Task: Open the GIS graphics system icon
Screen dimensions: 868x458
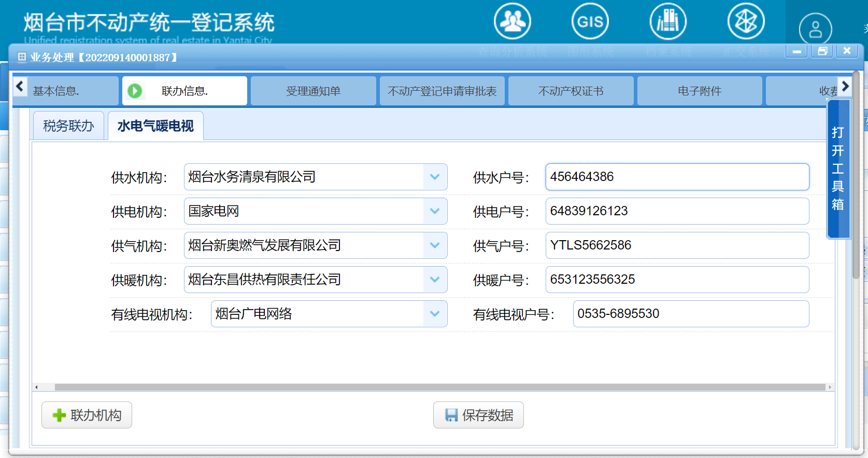Action: (590, 21)
